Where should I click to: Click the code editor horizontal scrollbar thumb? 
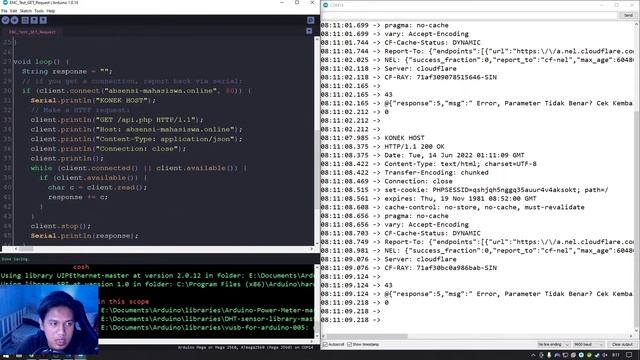tap(25, 249)
